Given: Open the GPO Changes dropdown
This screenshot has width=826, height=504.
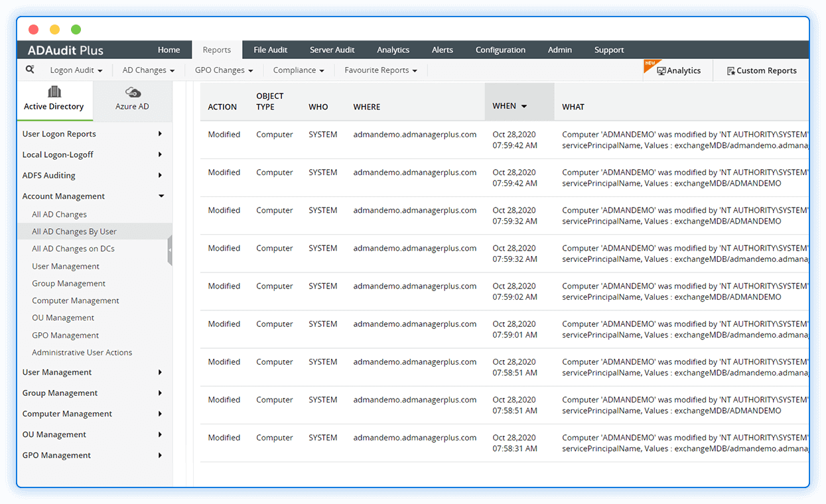Looking at the screenshot, I should coord(224,70).
